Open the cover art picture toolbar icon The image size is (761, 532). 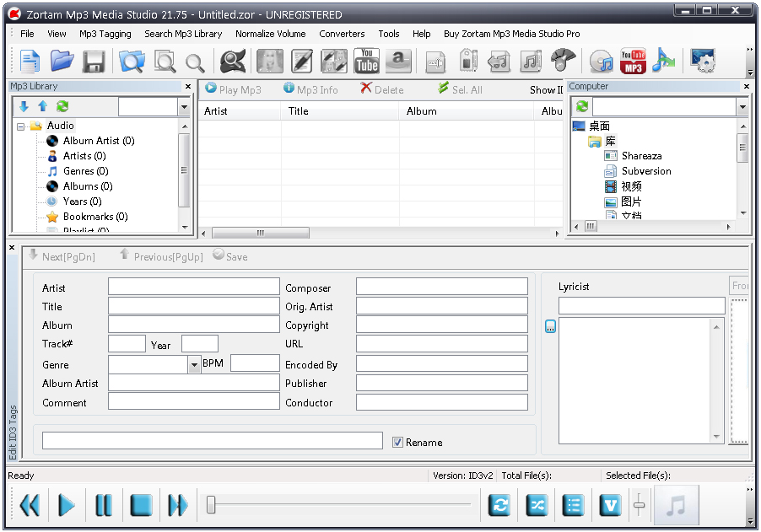point(270,62)
